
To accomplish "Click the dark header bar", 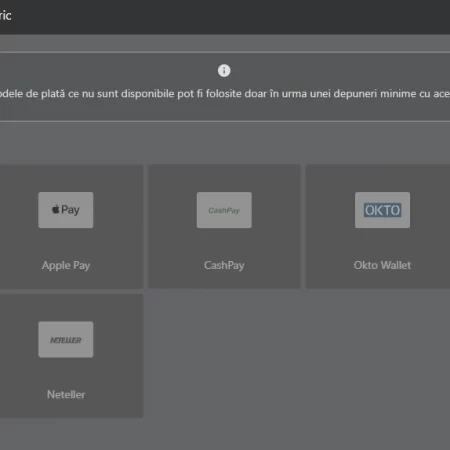I will 225,17.
